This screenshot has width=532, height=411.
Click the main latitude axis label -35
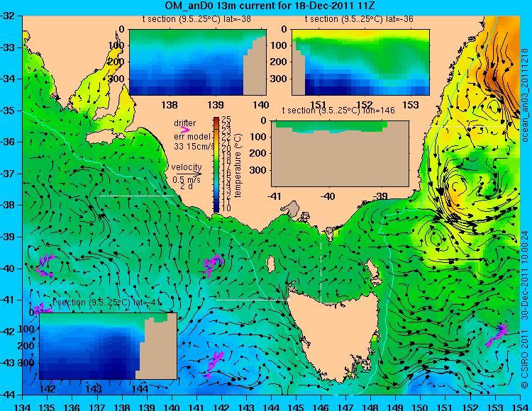8,111
